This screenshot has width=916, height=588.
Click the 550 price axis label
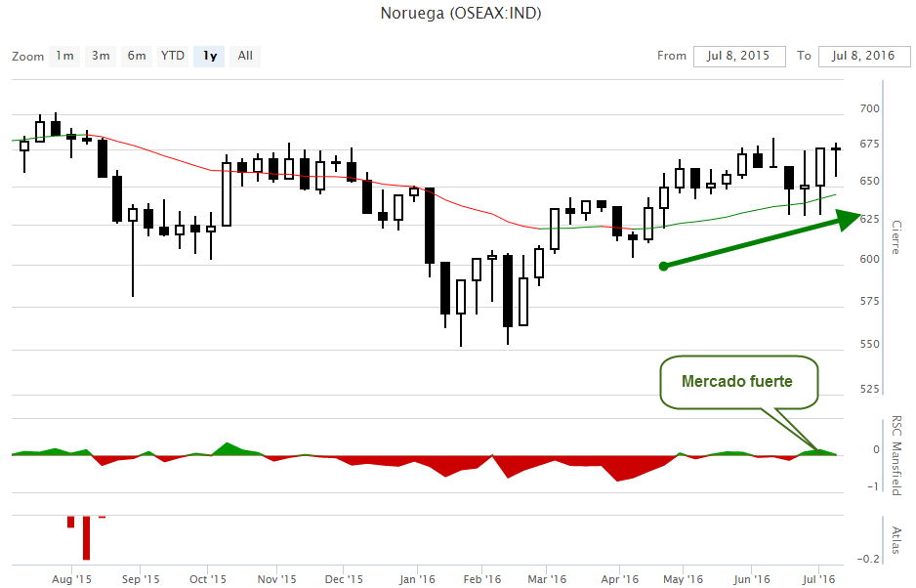(x=869, y=344)
